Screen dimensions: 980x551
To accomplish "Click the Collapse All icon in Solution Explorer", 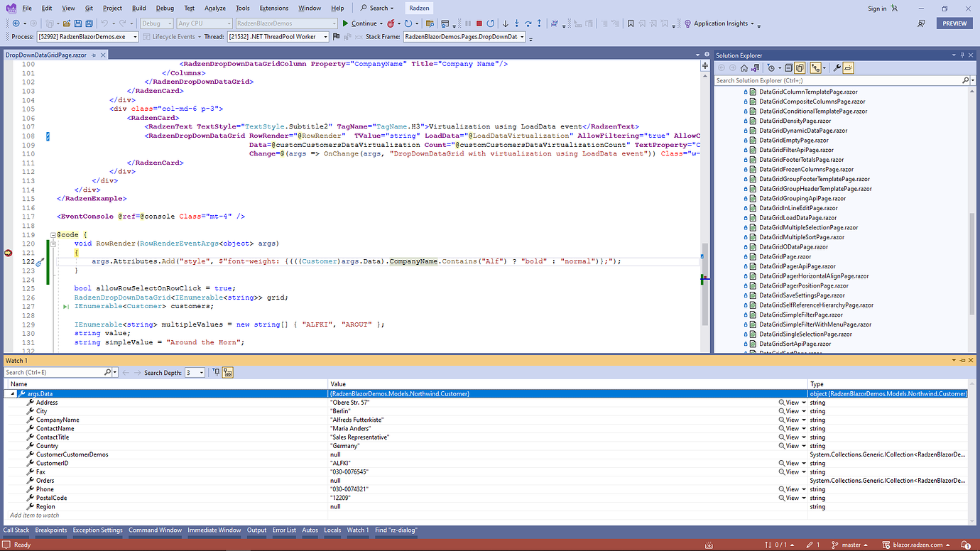I will [788, 67].
